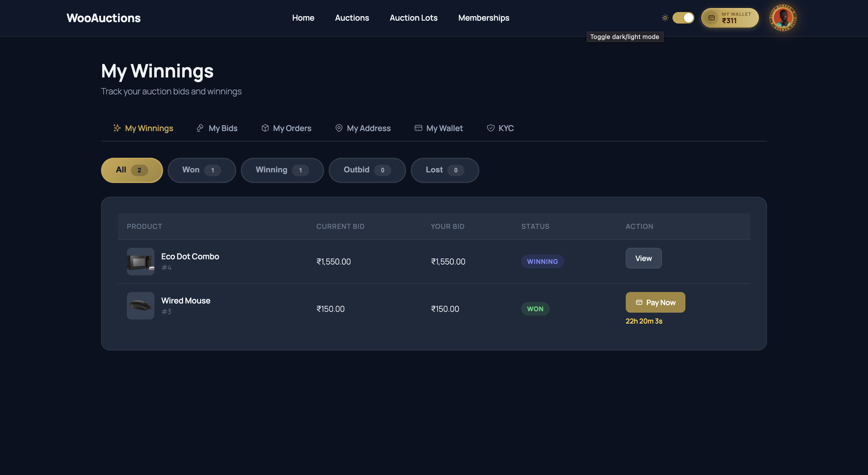Enable the Won filter
The width and height of the screenshot is (868, 475).
coord(201,170)
